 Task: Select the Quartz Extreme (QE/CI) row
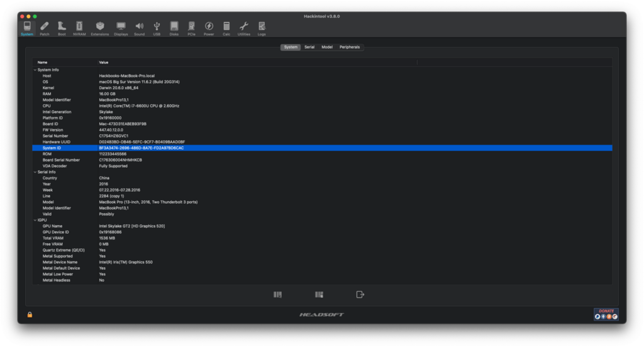[323, 250]
